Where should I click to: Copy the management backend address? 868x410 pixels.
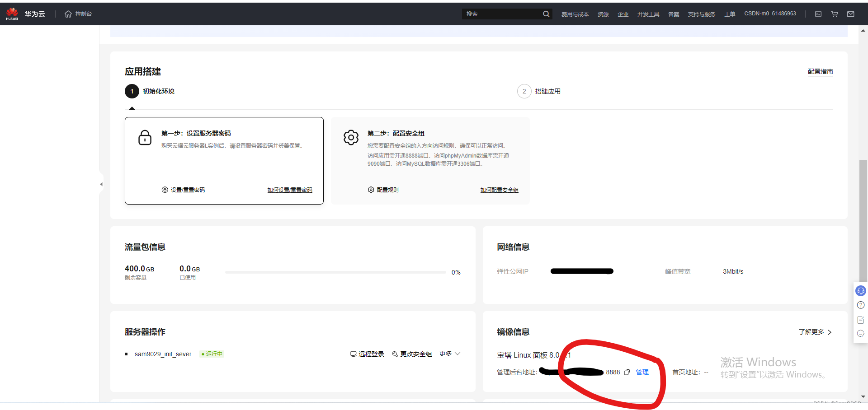click(x=627, y=372)
